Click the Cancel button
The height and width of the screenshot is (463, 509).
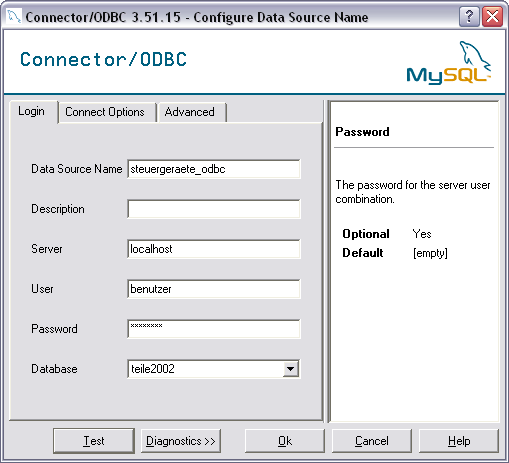point(372,441)
